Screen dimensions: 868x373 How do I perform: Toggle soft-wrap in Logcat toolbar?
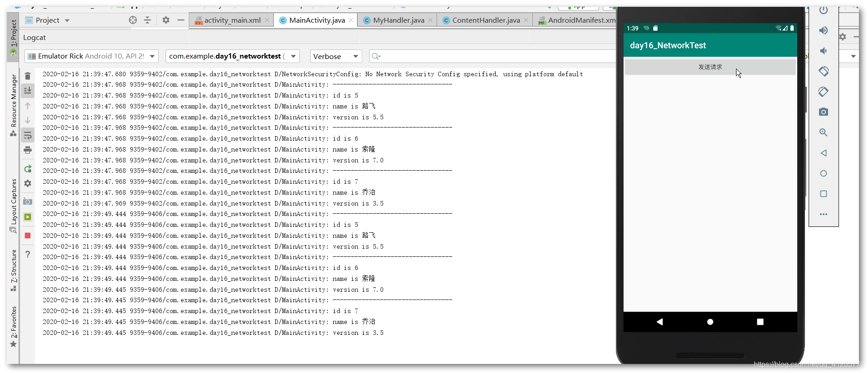click(28, 135)
